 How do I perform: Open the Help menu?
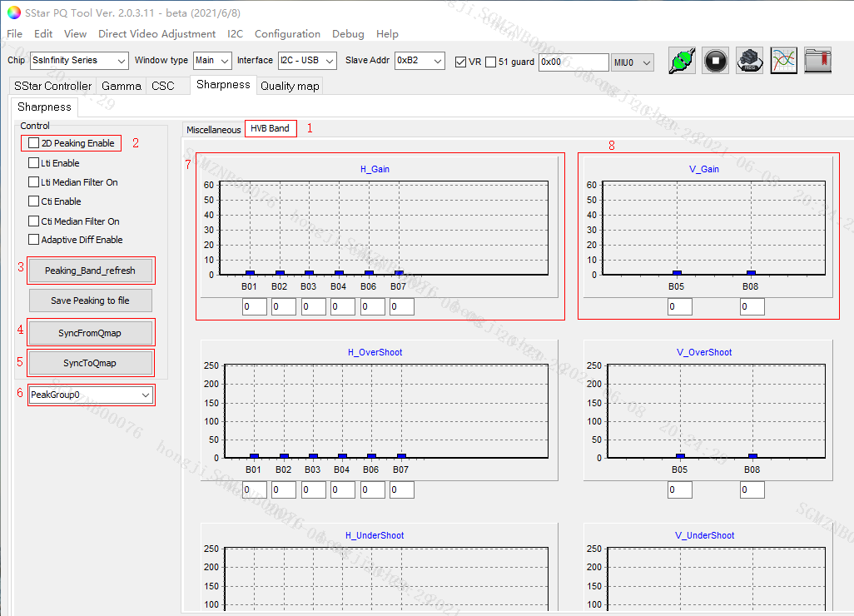tap(387, 34)
